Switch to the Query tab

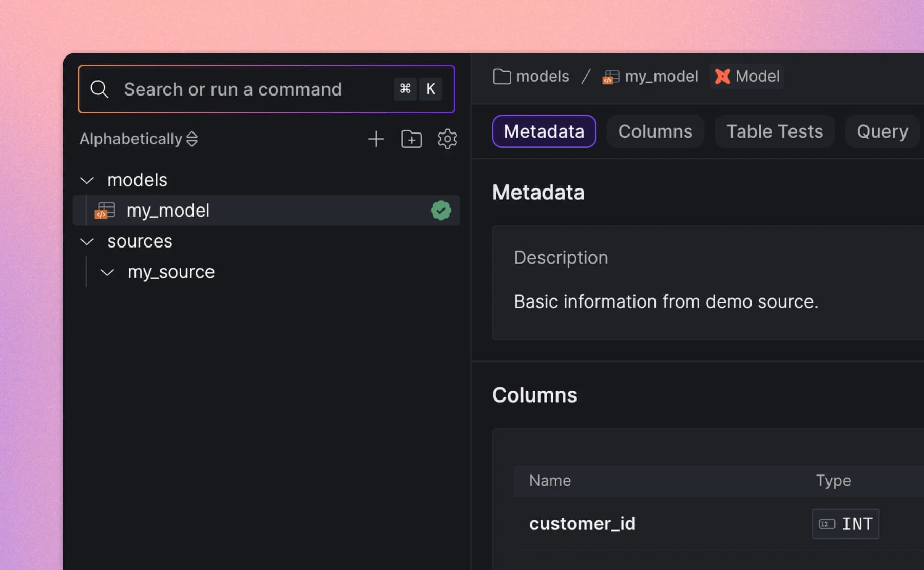(882, 131)
